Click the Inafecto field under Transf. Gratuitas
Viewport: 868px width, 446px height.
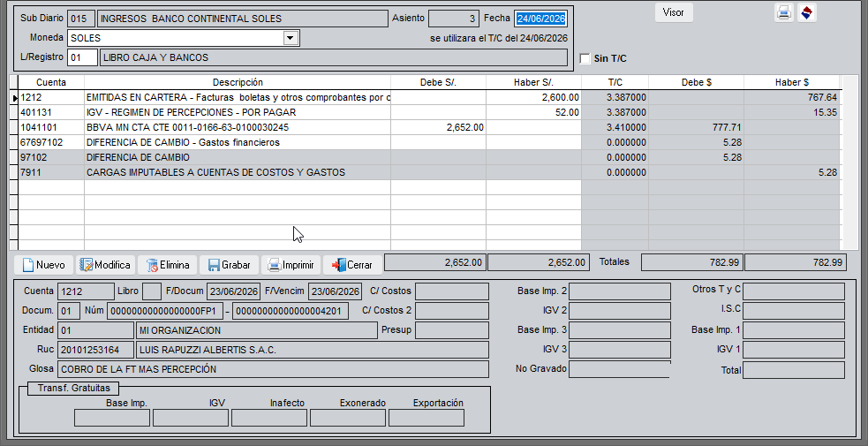[x=269, y=418]
